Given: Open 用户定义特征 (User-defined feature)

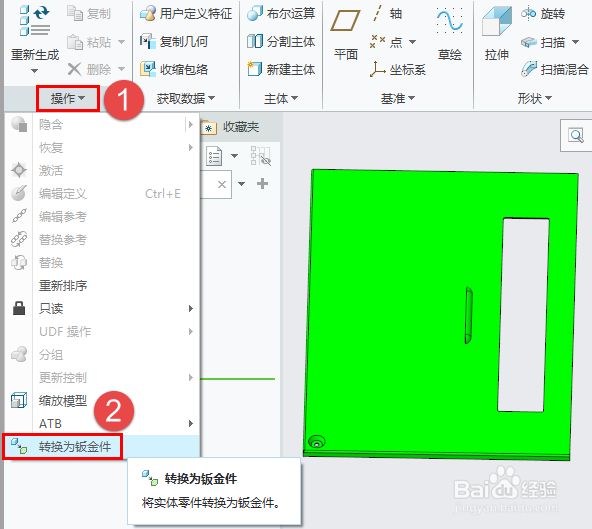Looking at the screenshot, I should tap(186, 14).
